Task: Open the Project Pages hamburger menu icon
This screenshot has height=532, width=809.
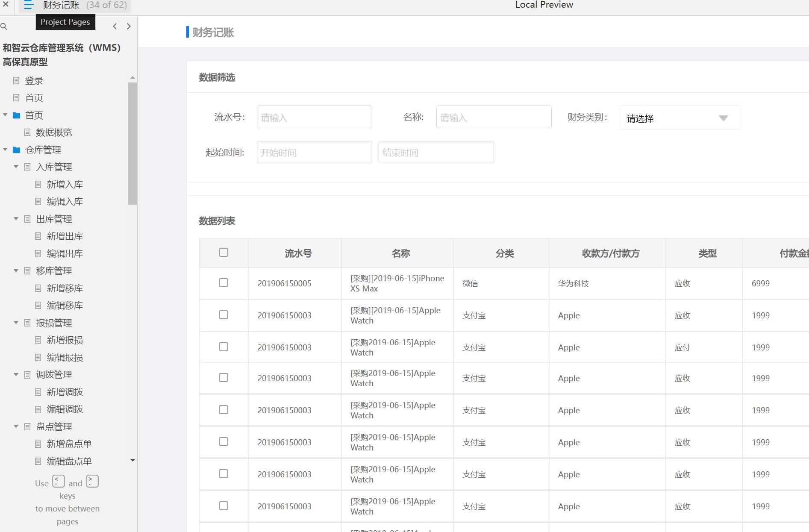Action: click(29, 5)
